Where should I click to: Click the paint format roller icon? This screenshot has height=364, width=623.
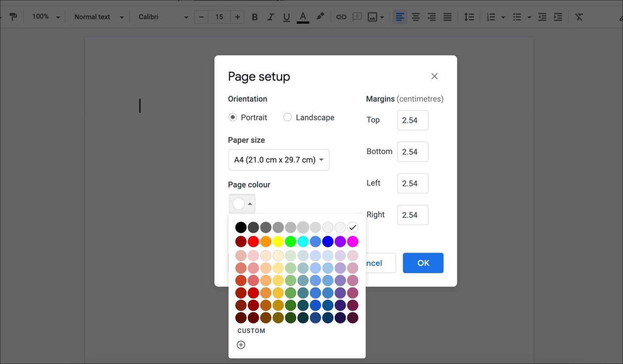pos(13,17)
